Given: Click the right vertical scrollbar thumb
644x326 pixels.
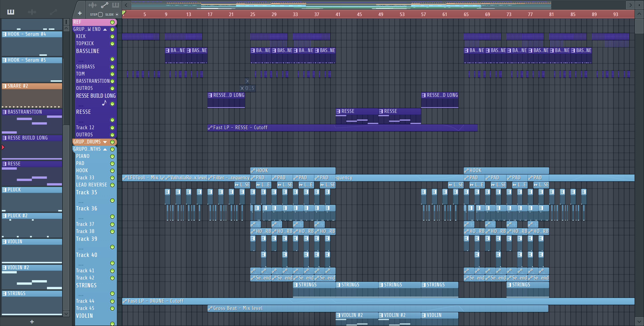Looking at the screenshot, I should tap(639, 26).
